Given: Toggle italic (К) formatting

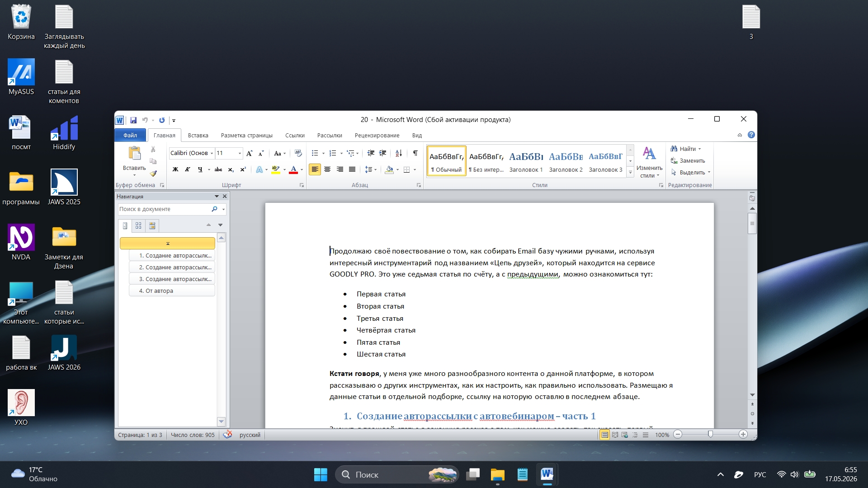Looking at the screenshot, I should coord(188,170).
